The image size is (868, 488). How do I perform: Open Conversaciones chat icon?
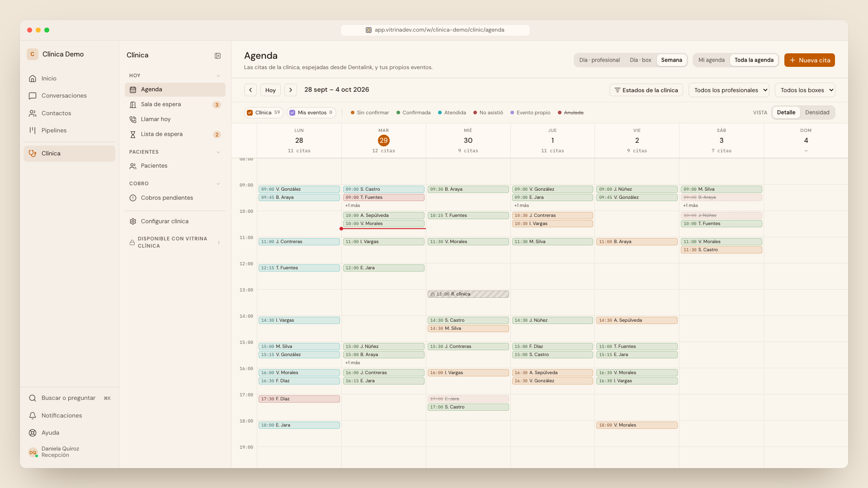click(x=33, y=96)
